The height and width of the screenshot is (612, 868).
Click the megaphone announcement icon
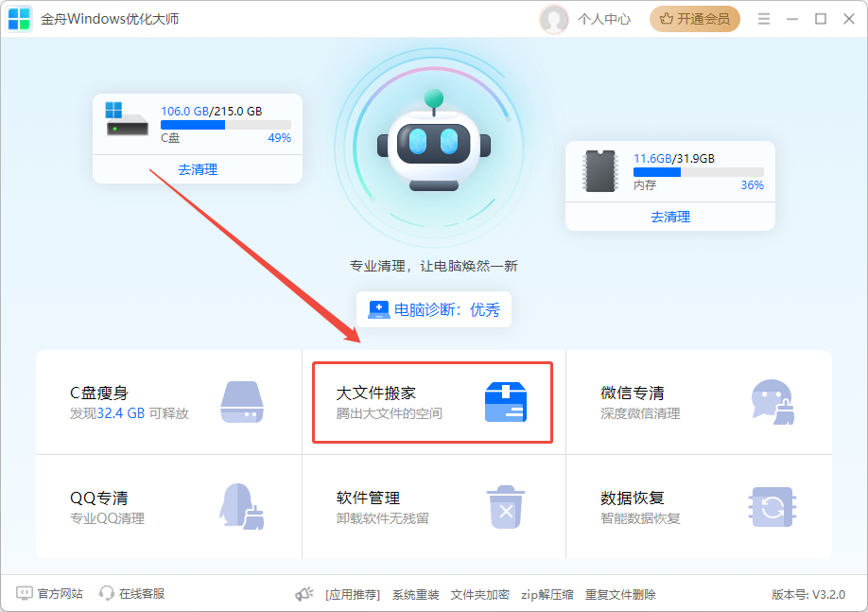pyautogui.click(x=304, y=594)
